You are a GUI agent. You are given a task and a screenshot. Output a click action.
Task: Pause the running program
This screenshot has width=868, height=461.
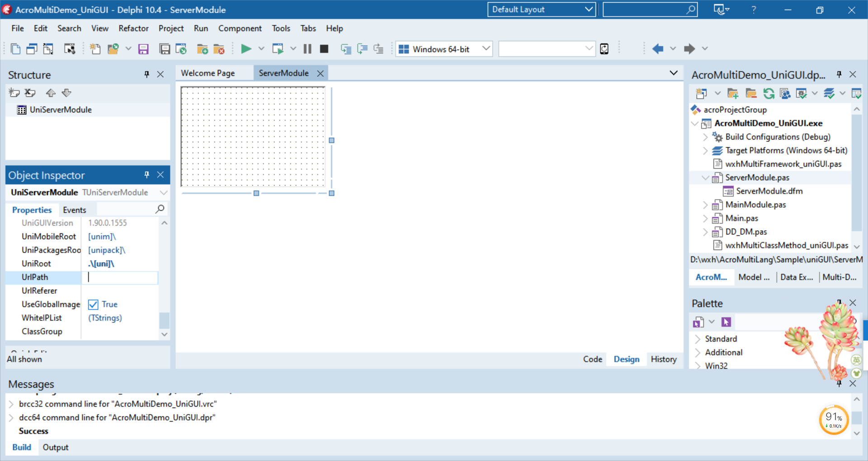click(x=307, y=49)
